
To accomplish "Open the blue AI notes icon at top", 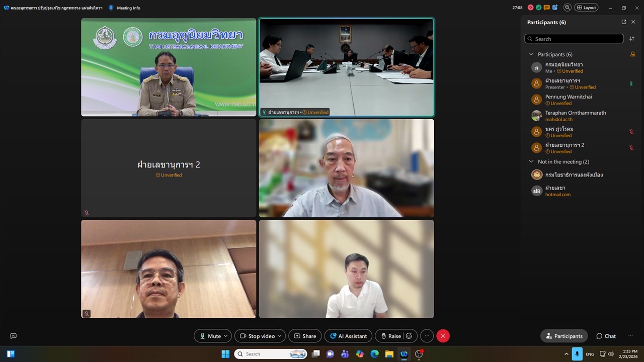I will tap(554, 8).
